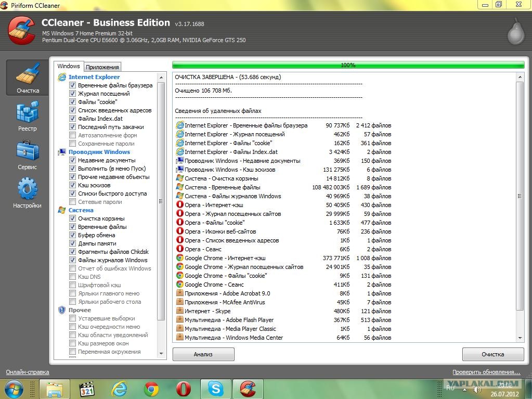Click Chrome icon beside Google Chrome - Сеанс result
The width and height of the screenshot is (532, 399).
coord(180,285)
